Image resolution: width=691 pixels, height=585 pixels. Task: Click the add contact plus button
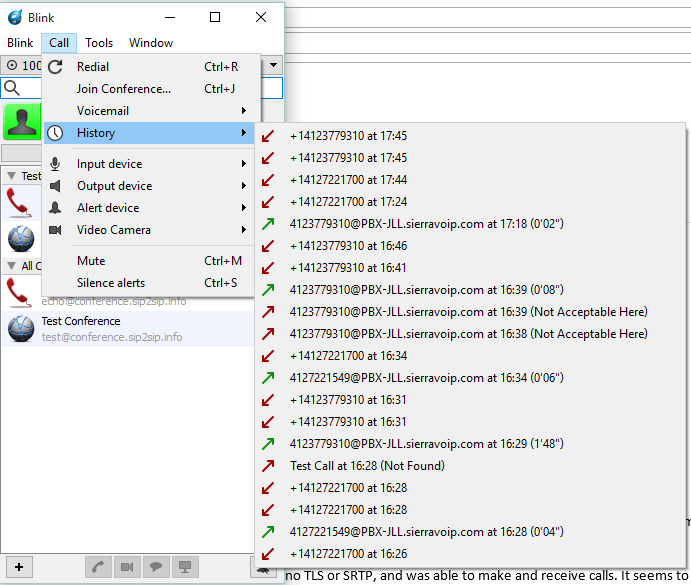19,567
